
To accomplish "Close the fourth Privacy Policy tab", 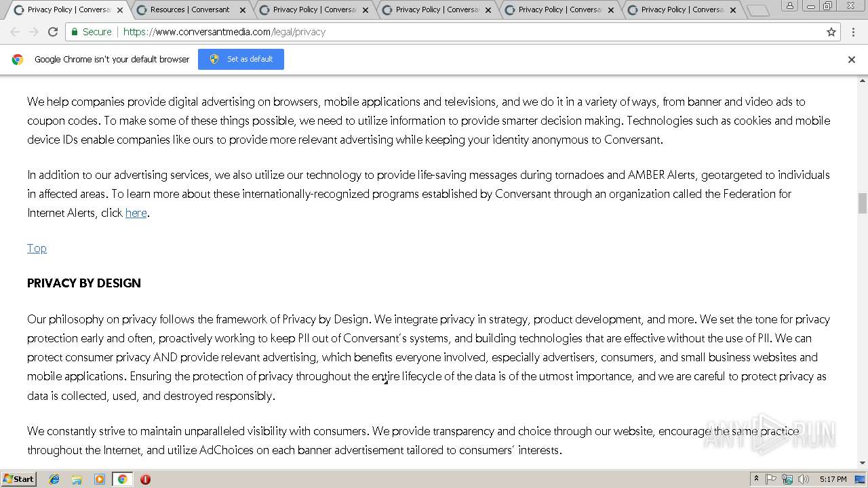I will [x=488, y=10].
